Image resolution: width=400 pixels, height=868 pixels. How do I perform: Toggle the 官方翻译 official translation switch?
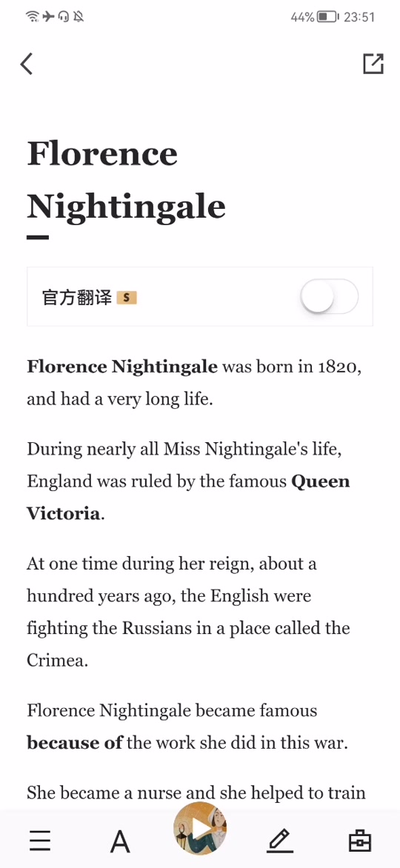(x=330, y=297)
